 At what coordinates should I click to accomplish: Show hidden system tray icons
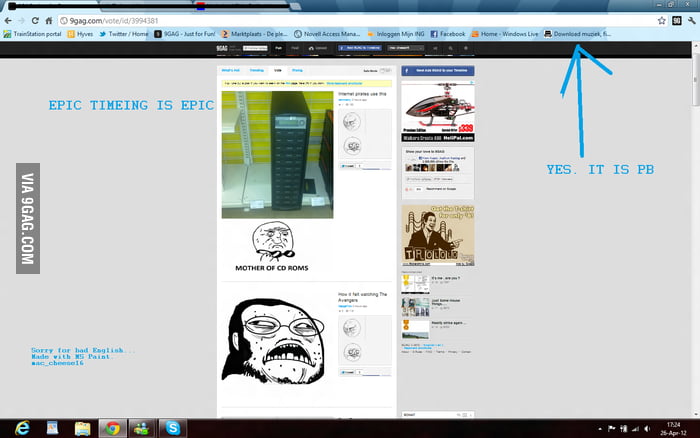point(600,429)
